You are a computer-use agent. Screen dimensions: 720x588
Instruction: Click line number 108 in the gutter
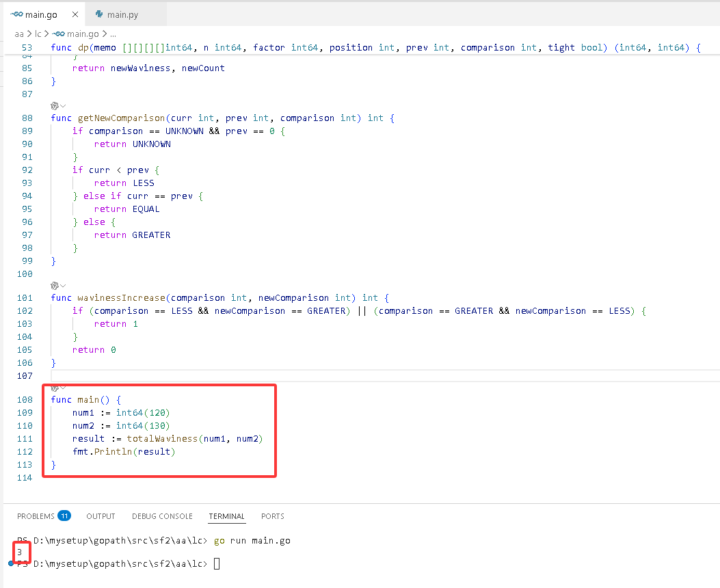coord(25,400)
